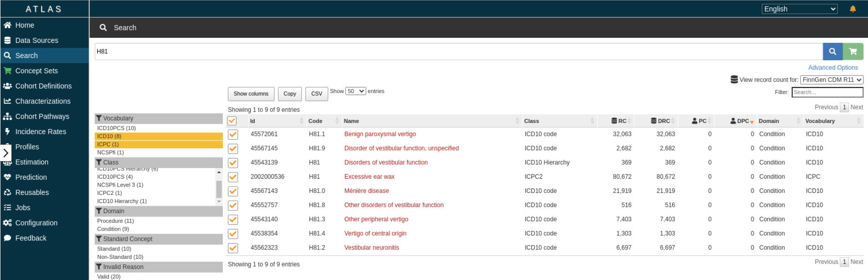This screenshot has height=280, width=868.
Task: Open the Benign paroxysmal vertigo concept link
Action: click(x=380, y=134)
